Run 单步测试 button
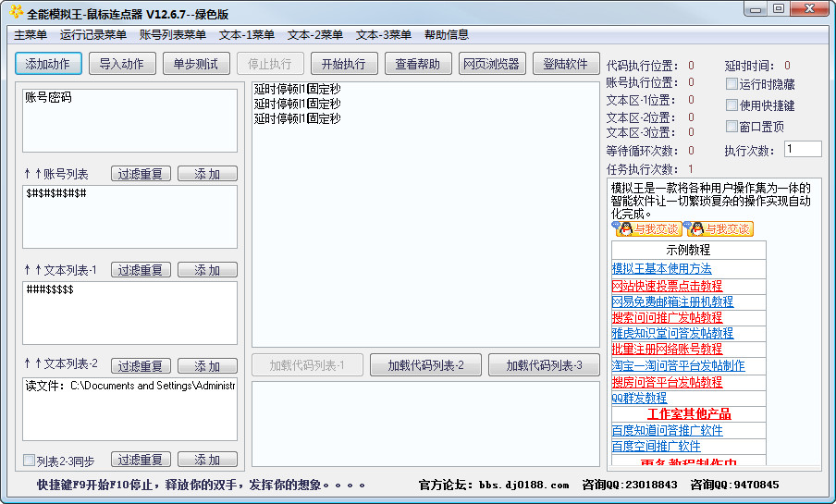 [x=196, y=64]
